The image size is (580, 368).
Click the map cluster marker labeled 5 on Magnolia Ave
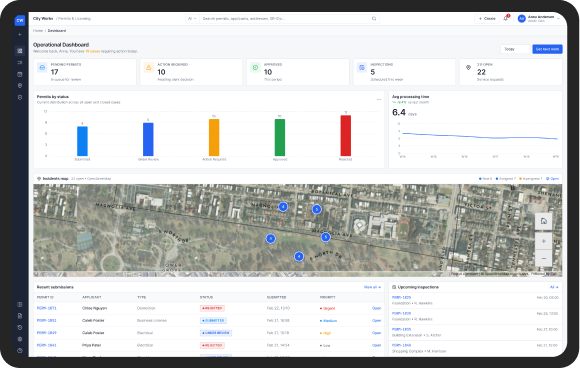pyautogui.click(x=326, y=237)
